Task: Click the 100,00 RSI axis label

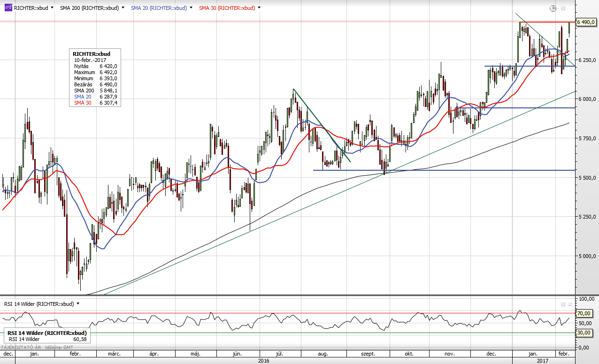Action: pyautogui.click(x=586, y=299)
